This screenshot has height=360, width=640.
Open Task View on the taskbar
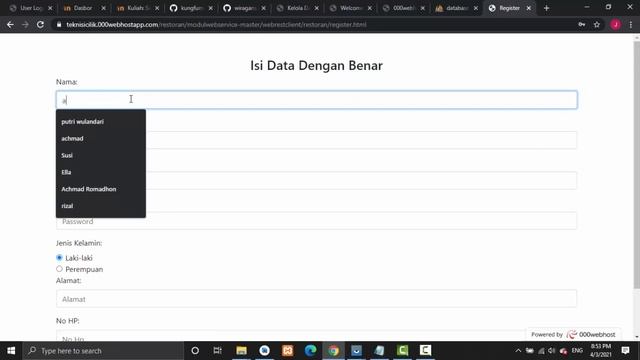(x=218, y=351)
